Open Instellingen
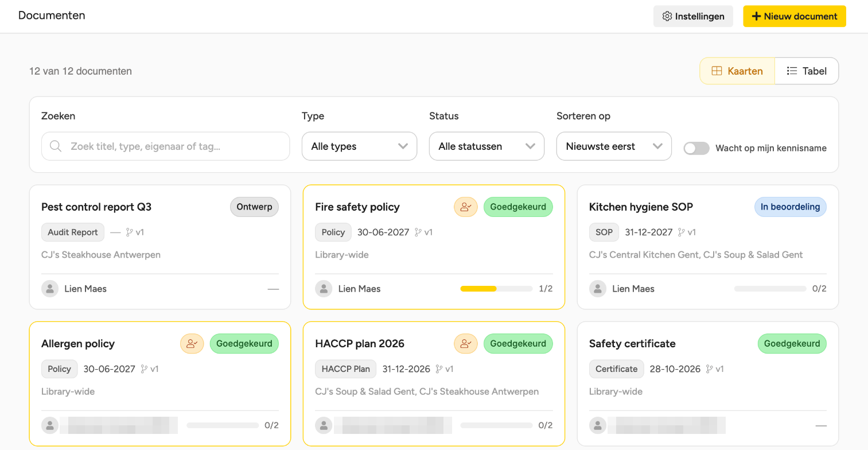Image resolution: width=868 pixels, height=450 pixels. point(693,17)
